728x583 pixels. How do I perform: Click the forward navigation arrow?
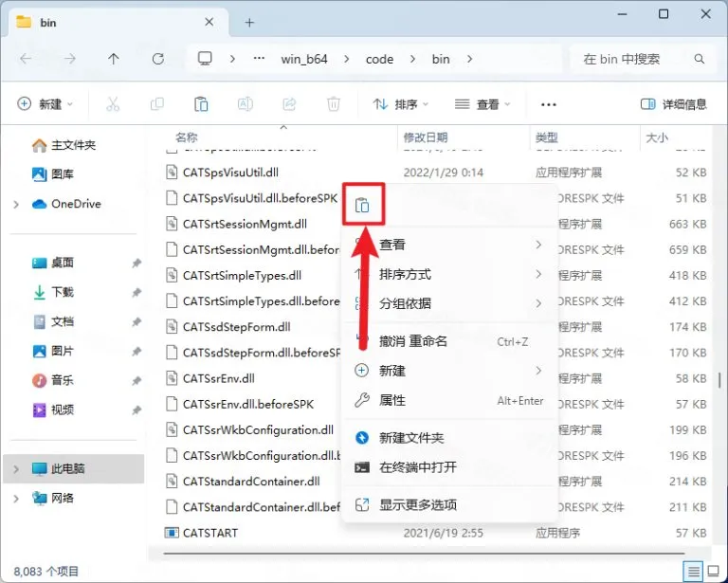(x=69, y=59)
